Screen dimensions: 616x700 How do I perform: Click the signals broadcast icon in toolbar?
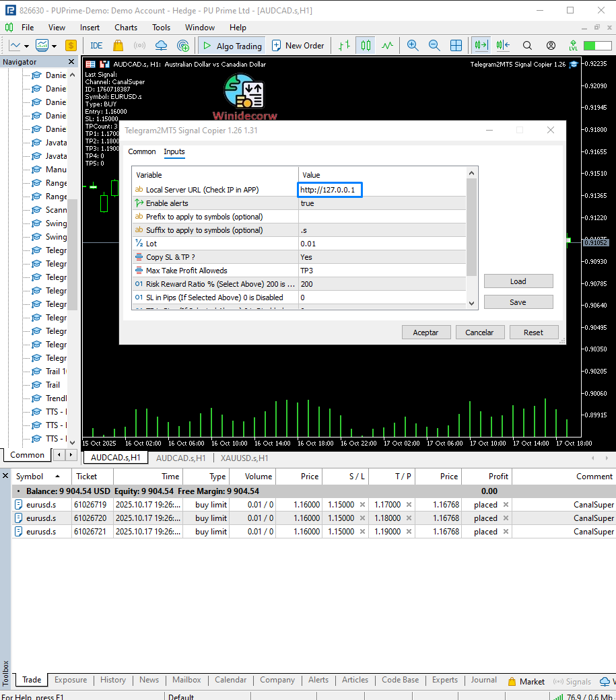(140, 46)
